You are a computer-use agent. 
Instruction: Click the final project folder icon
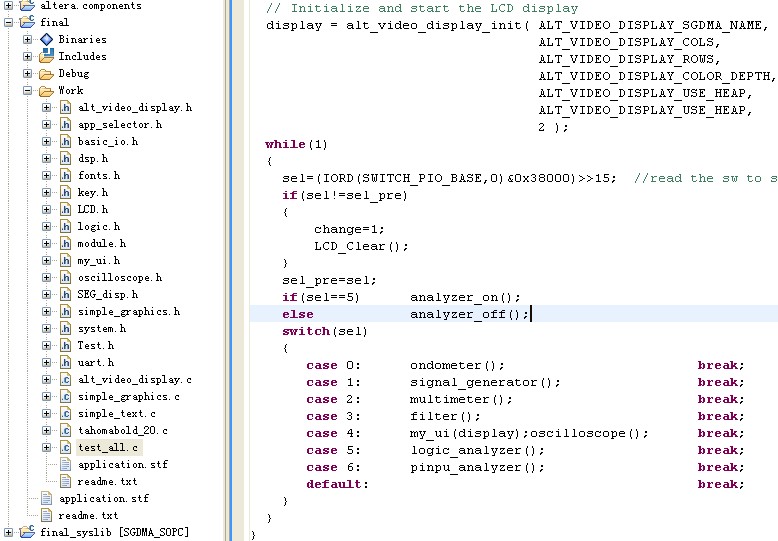pos(27,22)
